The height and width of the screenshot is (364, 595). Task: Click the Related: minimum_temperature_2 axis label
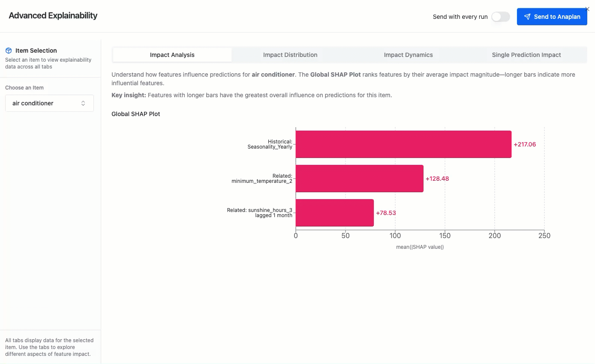coord(262,179)
